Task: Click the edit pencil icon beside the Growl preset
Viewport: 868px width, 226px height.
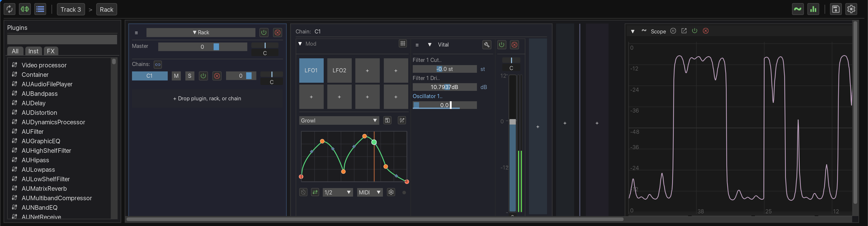Action: coord(402,120)
